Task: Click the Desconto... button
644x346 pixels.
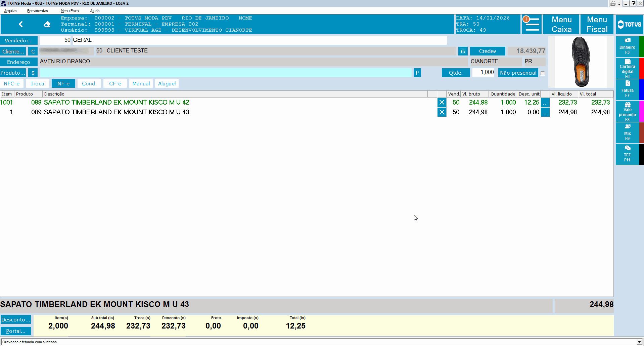Action: pos(16,320)
